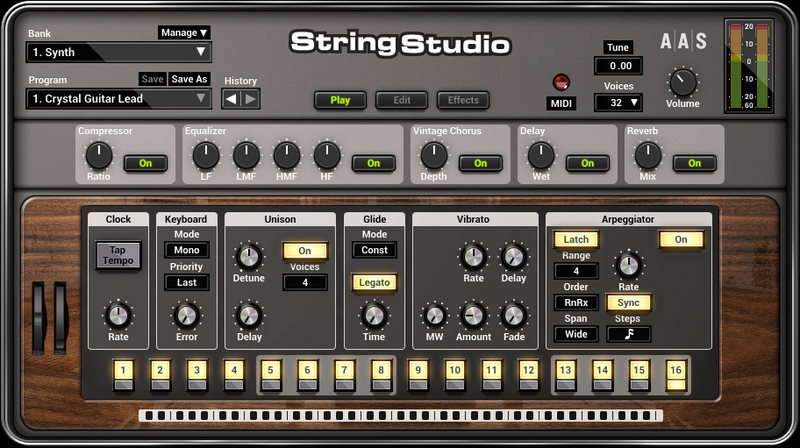Click the Equalizer HF knob

pyautogui.click(x=327, y=155)
